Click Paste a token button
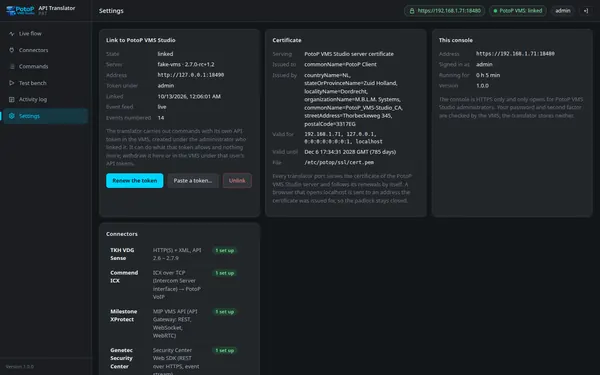The height and width of the screenshot is (375, 600). (x=193, y=181)
